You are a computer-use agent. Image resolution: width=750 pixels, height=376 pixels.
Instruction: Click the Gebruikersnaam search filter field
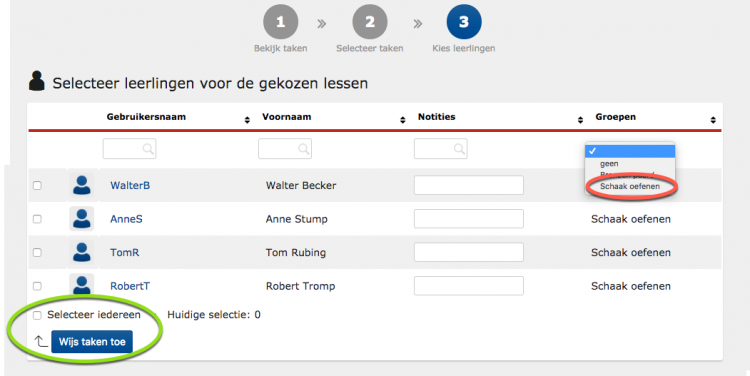pyautogui.click(x=129, y=149)
